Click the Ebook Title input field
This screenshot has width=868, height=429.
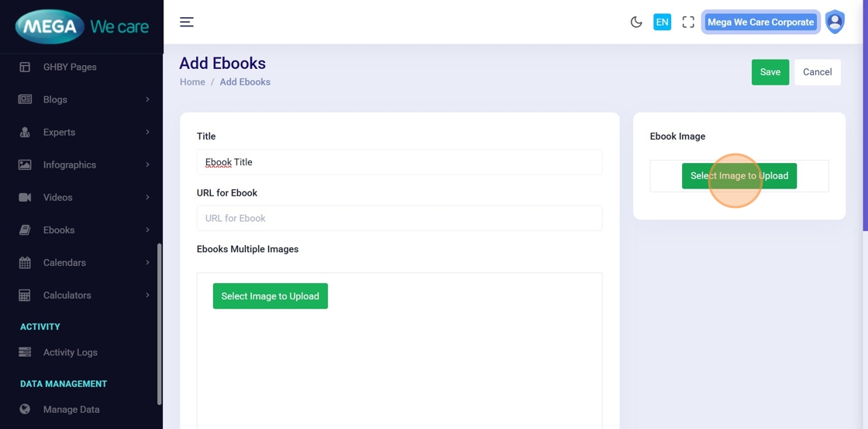(399, 162)
